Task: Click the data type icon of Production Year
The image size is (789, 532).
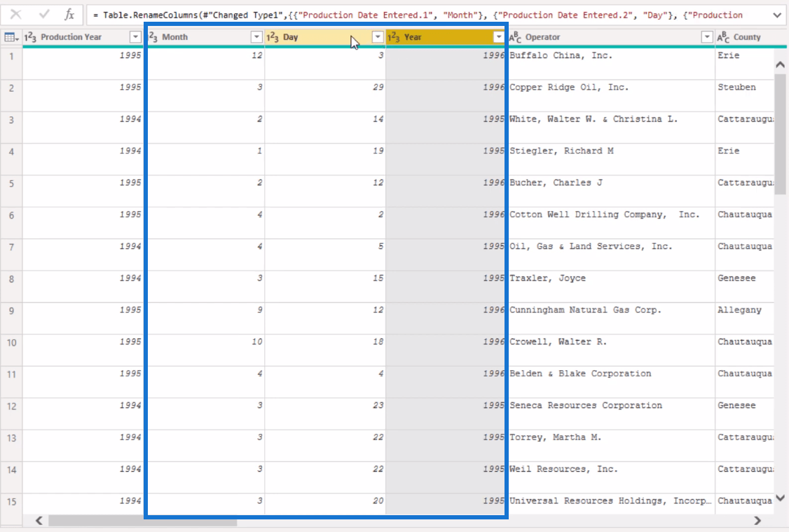Action: pos(31,37)
